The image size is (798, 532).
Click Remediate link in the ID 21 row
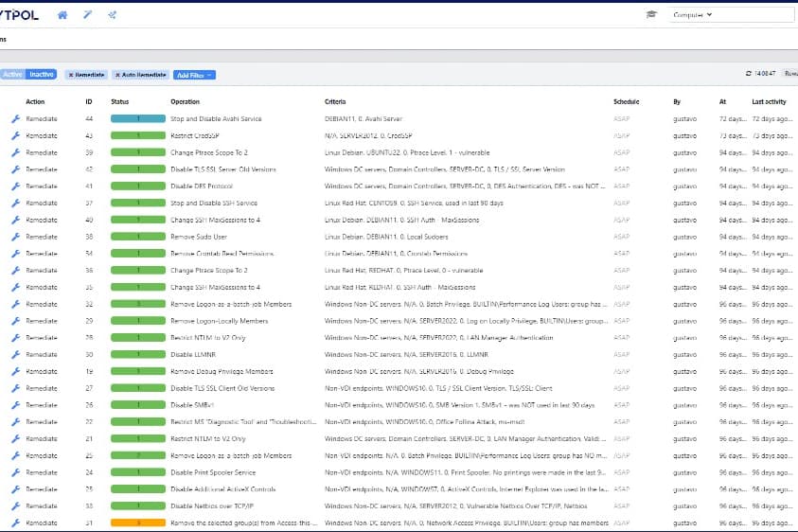click(42, 438)
